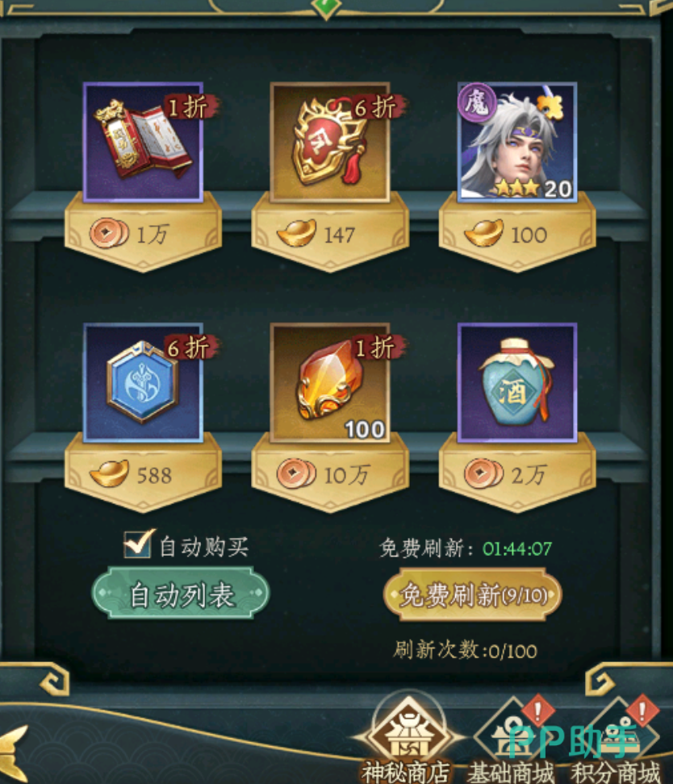Click the green diamond marker at top
Screen dimensions: 673x784
point(326,7)
